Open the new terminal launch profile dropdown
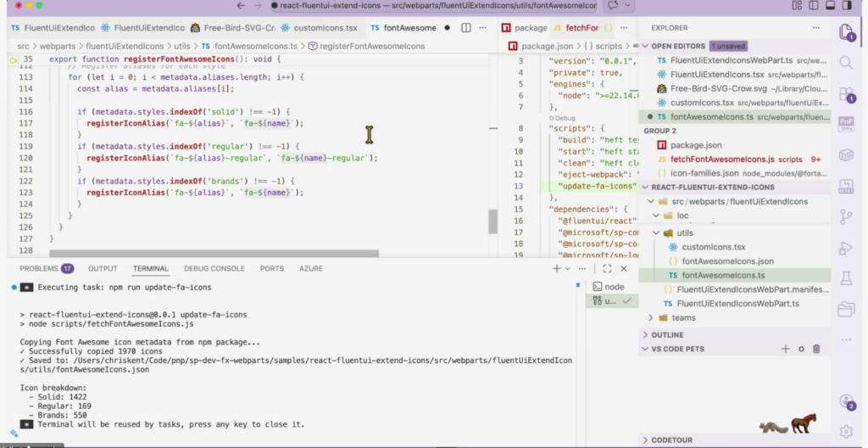868x448 pixels. (569, 268)
